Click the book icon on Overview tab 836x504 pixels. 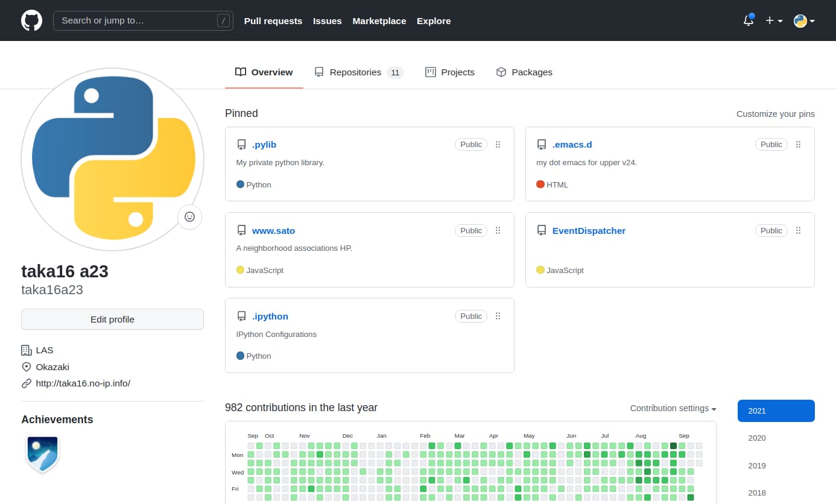click(x=241, y=72)
